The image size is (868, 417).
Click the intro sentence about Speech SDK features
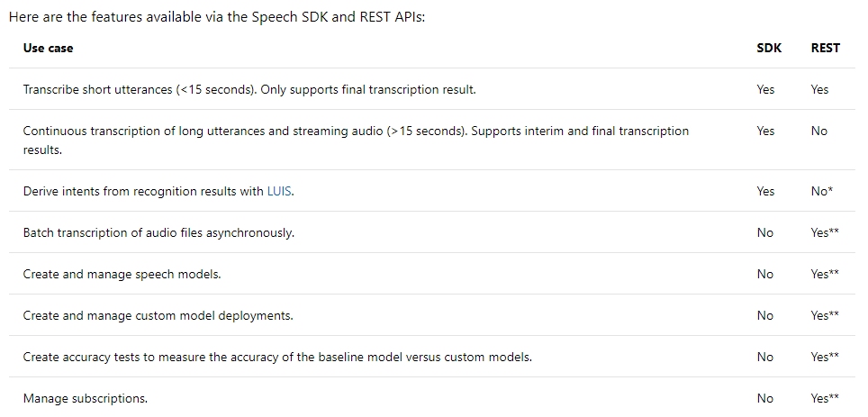[x=216, y=17]
